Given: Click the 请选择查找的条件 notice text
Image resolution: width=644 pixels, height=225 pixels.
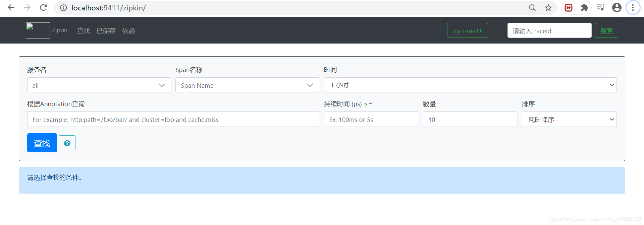Looking at the screenshot, I should pyautogui.click(x=55, y=177).
